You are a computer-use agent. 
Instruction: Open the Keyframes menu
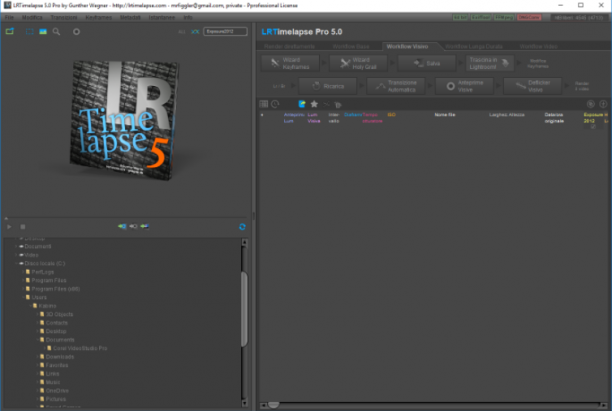(x=98, y=18)
